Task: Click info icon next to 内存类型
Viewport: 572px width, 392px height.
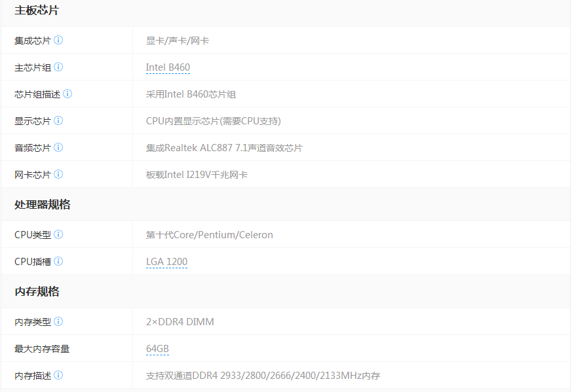Action: tap(58, 322)
